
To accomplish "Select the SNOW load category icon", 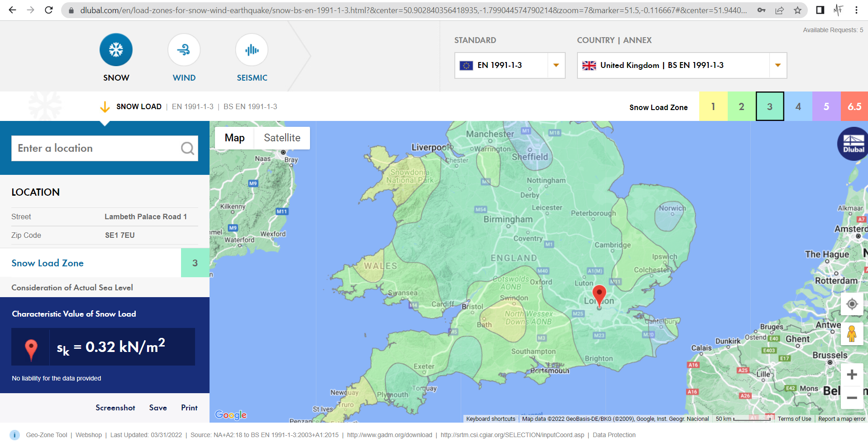I will 116,50.
